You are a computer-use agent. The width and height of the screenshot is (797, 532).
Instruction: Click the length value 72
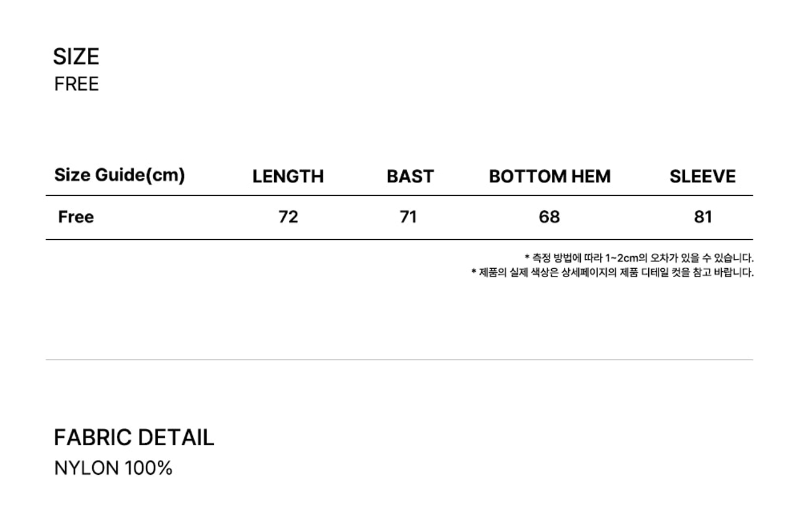click(x=288, y=217)
